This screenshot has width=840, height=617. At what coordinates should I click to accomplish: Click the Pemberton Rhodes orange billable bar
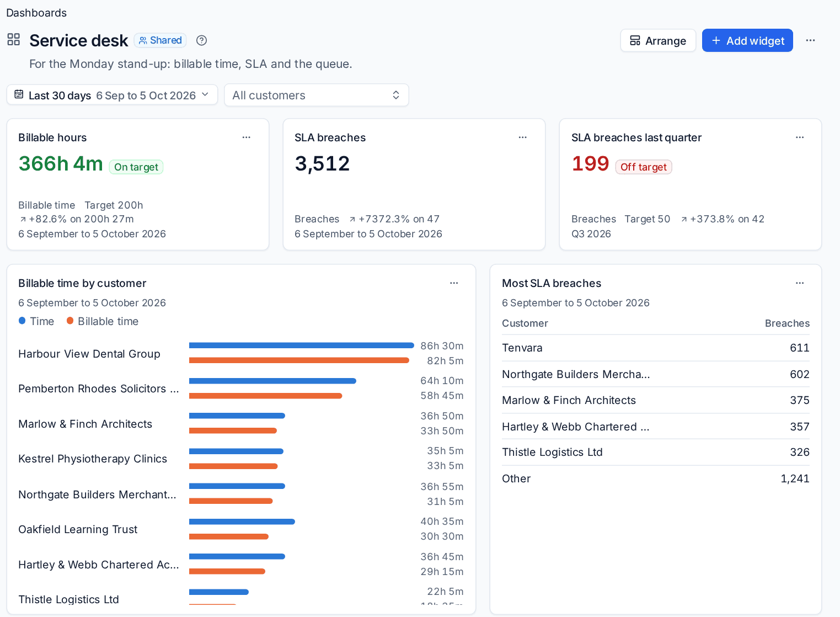tap(266, 396)
